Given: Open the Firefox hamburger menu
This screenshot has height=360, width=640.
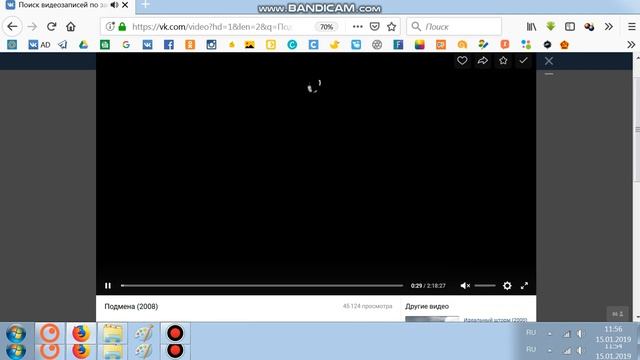Looking at the screenshot, I should 631,27.
